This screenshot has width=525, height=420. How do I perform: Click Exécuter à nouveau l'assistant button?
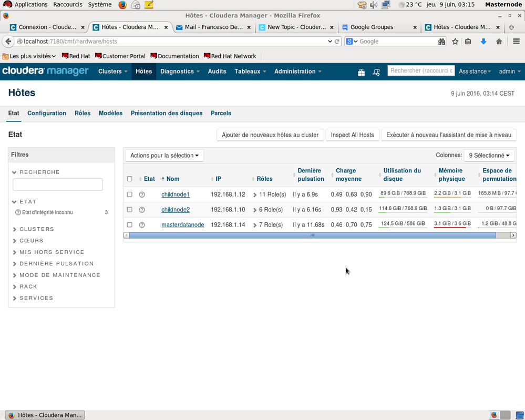point(449,135)
